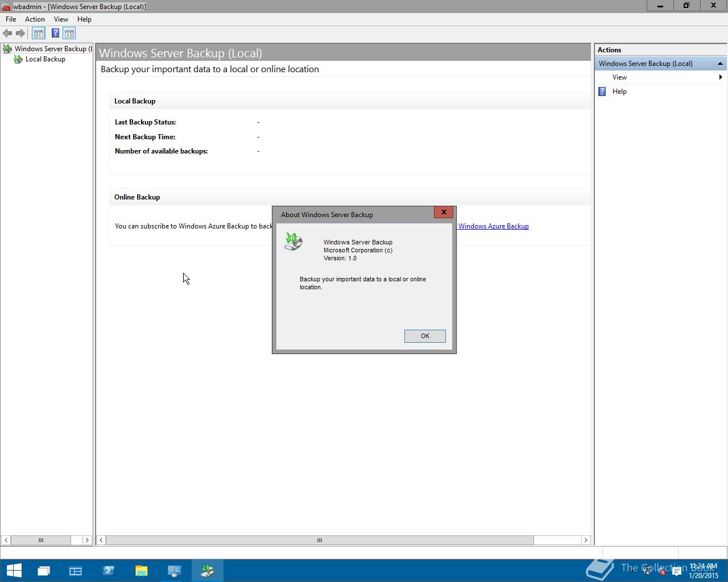Viewport: 728px width, 582px height.
Task: Click the blue Help toolbar icon
Action: [55, 34]
